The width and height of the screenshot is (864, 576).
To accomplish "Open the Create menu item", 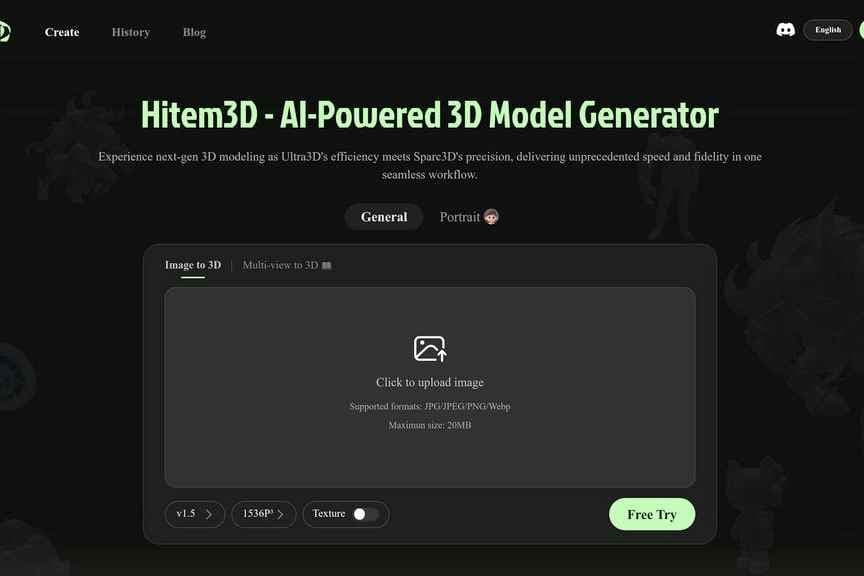I will pos(61,31).
